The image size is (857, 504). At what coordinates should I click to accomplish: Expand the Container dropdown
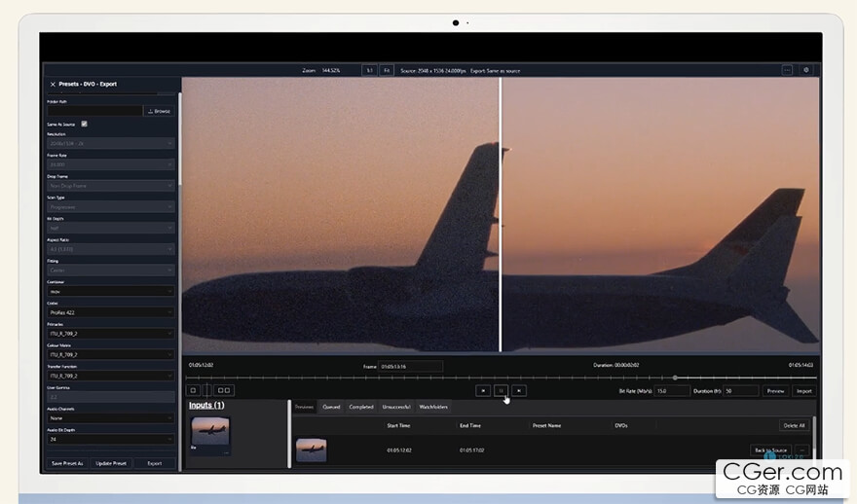[x=110, y=291]
